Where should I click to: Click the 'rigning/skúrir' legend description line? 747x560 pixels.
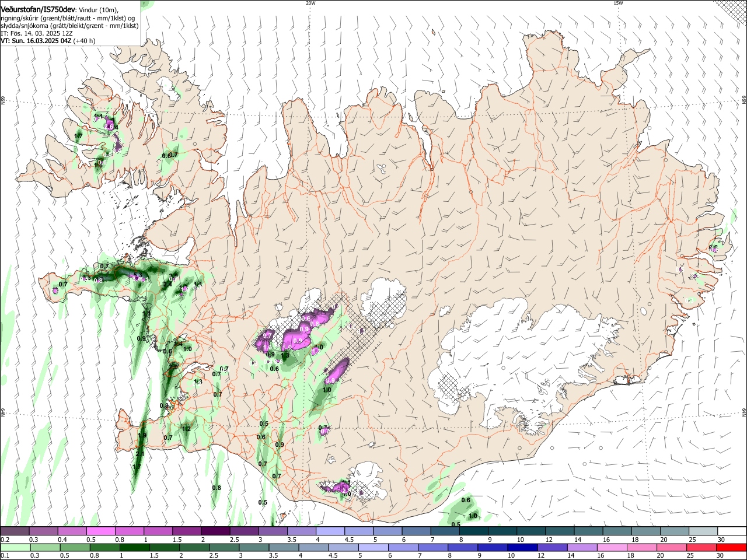(68, 18)
